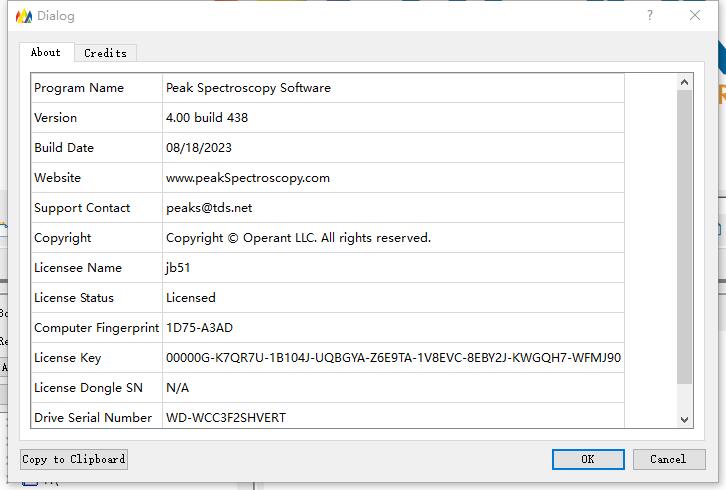Screen dimensions: 726x490
Task: Click the drive serial WD-WCC3F2SHVERT
Action: click(x=393, y=416)
